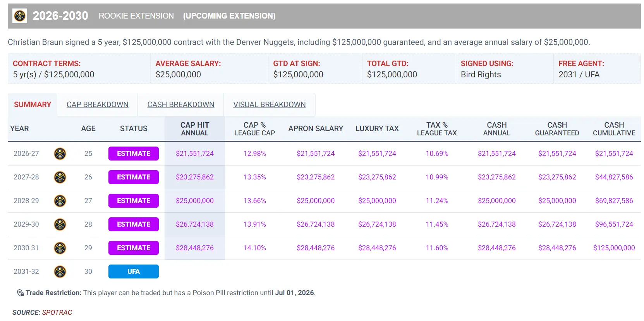Click the Trade Restriction lock icon
The height and width of the screenshot is (321, 644).
tap(20, 293)
